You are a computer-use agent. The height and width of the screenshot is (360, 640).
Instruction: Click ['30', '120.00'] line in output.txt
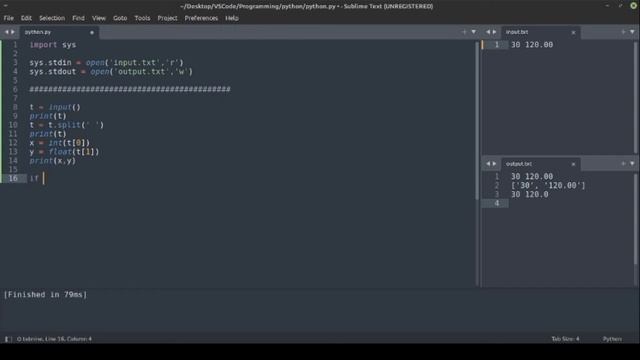coord(548,186)
